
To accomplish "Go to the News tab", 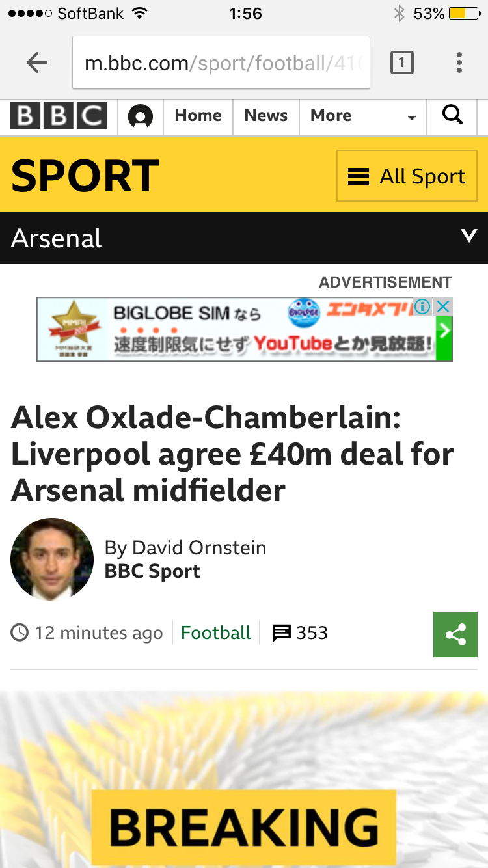I will tap(265, 116).
